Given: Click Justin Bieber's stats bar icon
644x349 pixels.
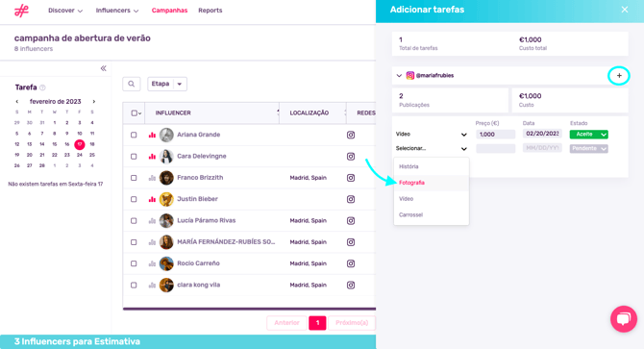Looking at the screenshot, I should coord(152,199).
